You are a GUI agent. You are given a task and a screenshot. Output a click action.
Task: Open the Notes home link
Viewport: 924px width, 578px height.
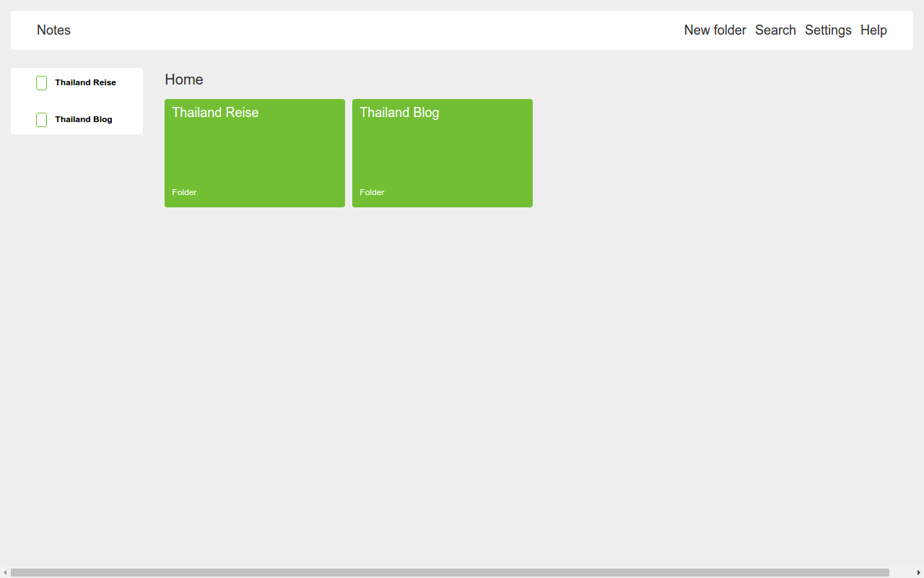click(53, 30)
